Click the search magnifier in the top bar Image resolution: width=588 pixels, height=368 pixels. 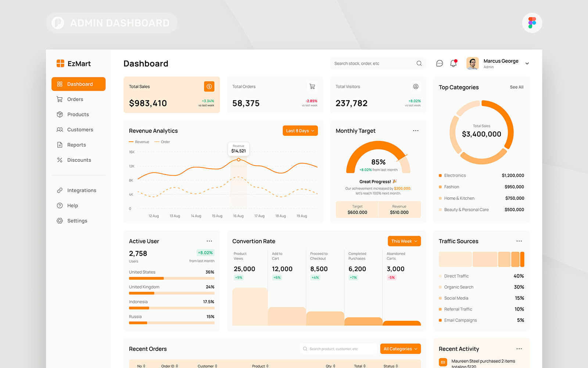coord(419,63)
